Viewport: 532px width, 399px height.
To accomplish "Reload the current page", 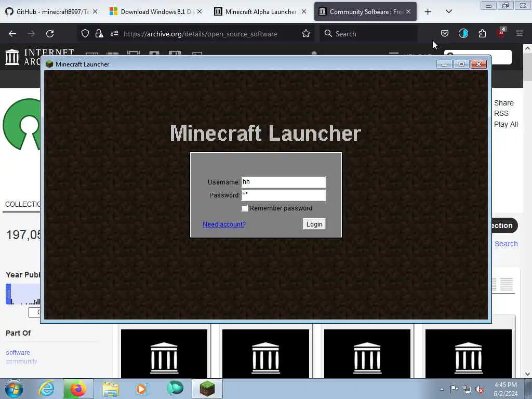I will 50,34.
